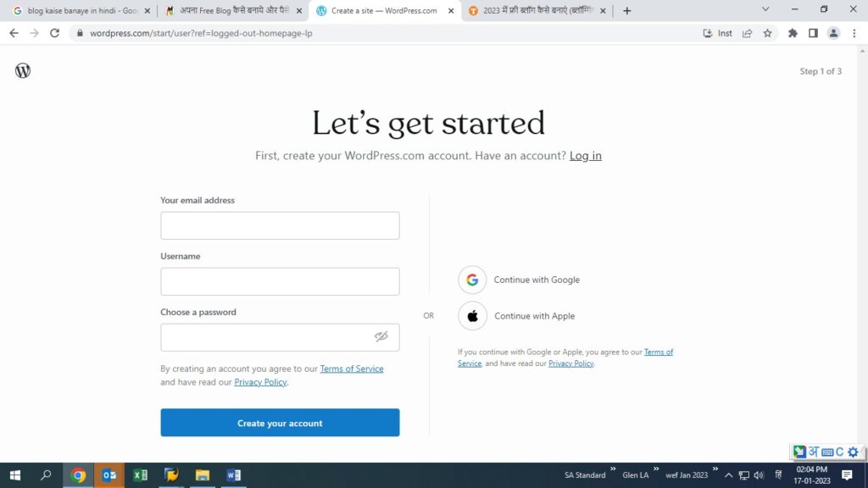Show hidden system tray icons

(728, 475)
